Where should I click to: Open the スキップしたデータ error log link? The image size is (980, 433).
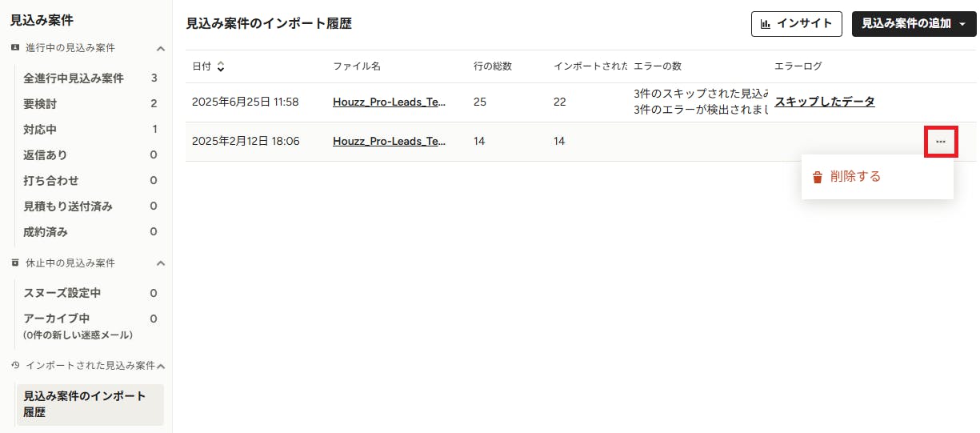click(824, 102)
